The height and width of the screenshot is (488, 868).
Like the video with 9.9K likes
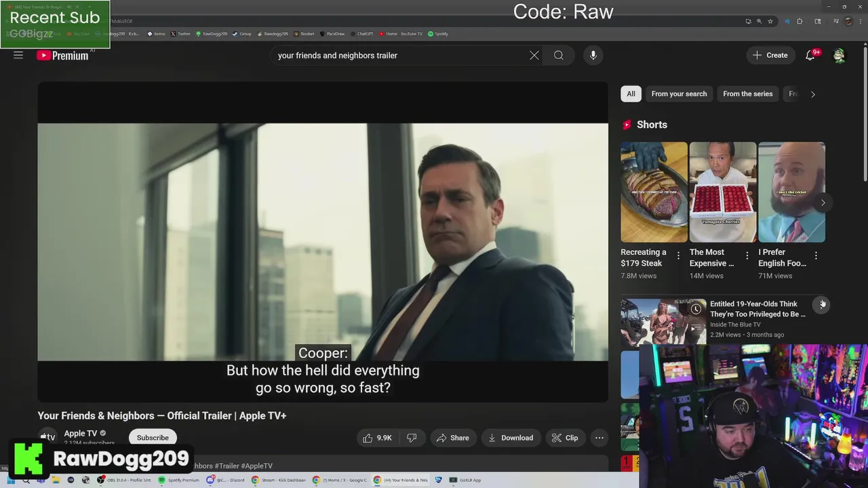pos(378,438)
